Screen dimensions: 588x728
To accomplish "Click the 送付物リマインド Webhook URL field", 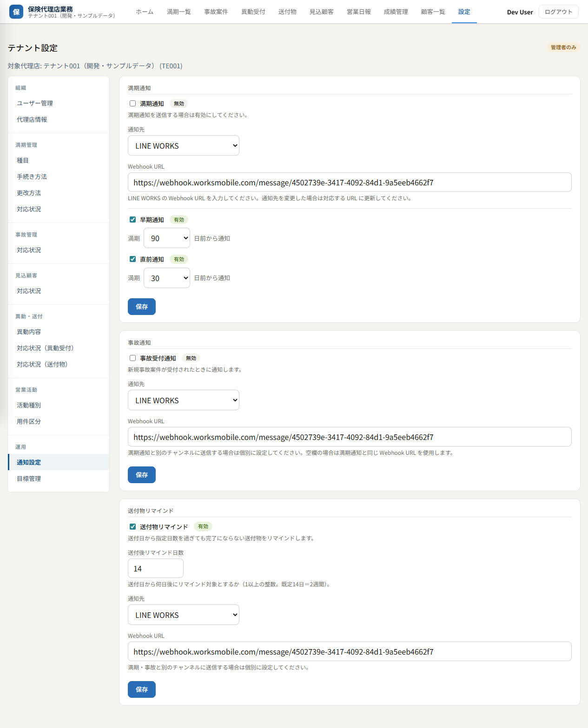I will [x=350, y=651].
